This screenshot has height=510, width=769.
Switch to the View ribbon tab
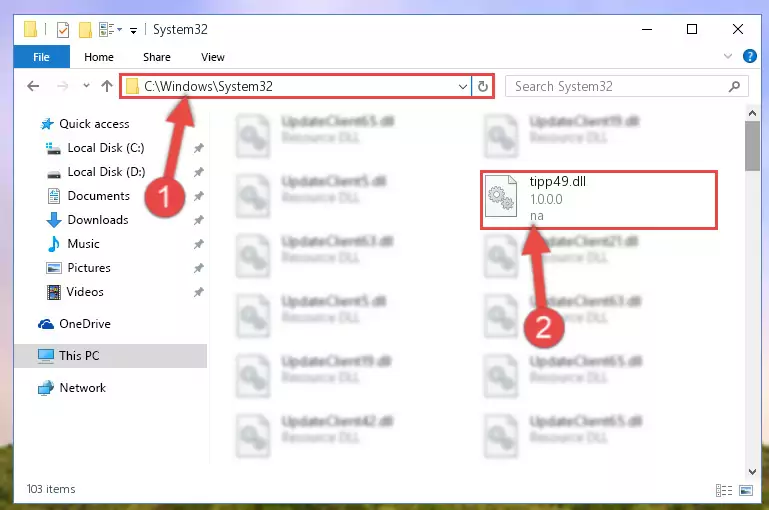212,57
